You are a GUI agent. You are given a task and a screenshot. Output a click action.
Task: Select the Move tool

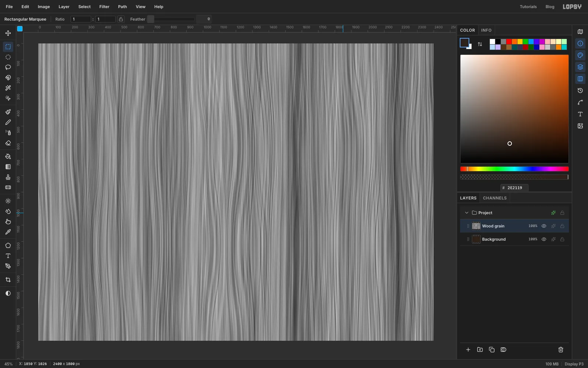[8, 33]
